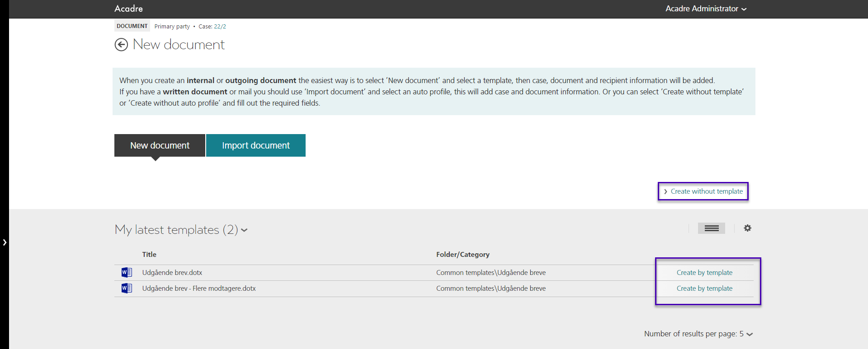Click Word icon for Flere modtagere template
The image size is (868, 349).
pyautogui.click(x=127, y=288)
